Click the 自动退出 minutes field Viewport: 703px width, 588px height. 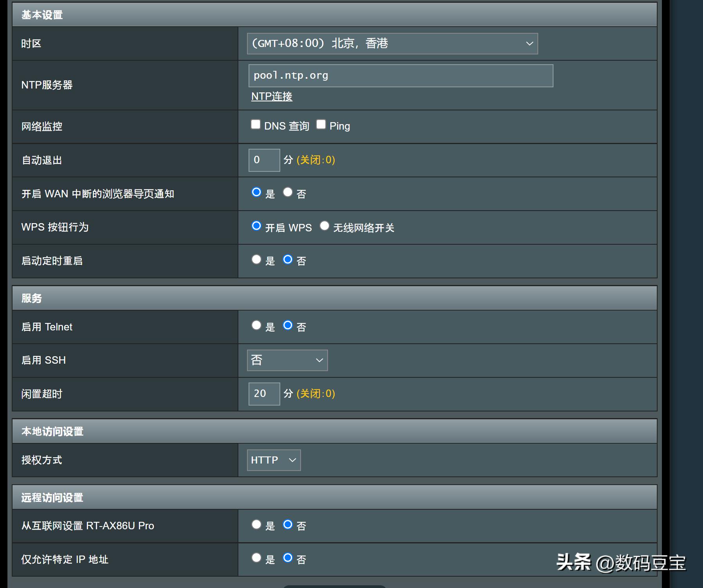(x=264, y=160)
